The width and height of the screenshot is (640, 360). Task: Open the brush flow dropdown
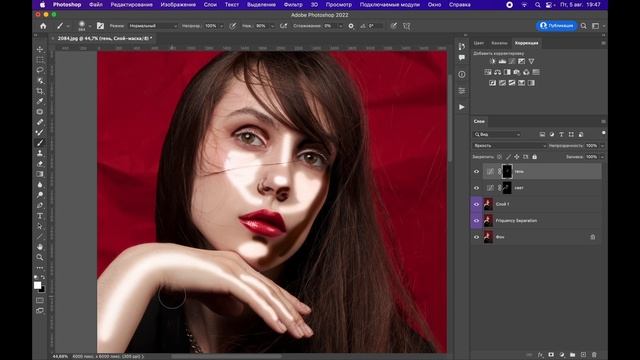click(x=272, y=26)
